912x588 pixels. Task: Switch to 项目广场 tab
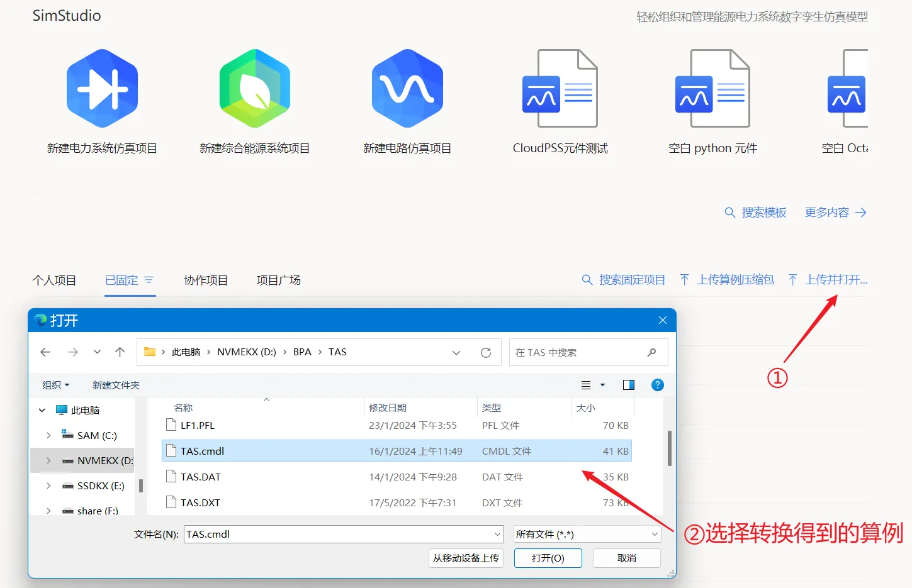click(278, 280)
